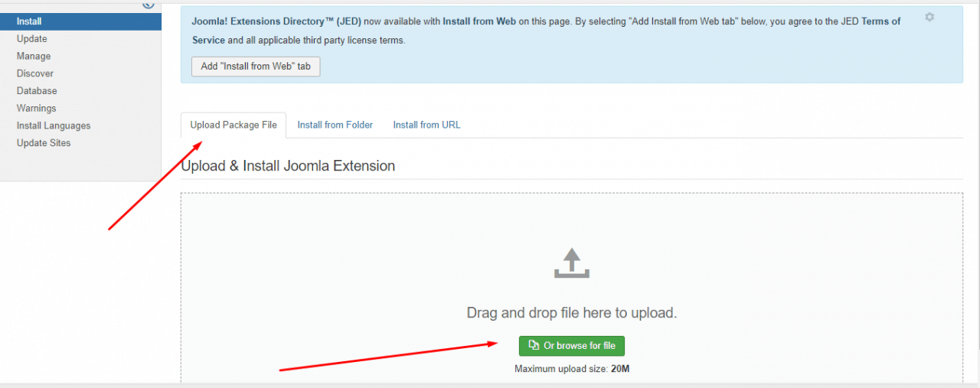This screenshot has width=980, height=388.
Task: Go to the Manage sidebar item
Action: pyautogui.click(x=34, y=57)
